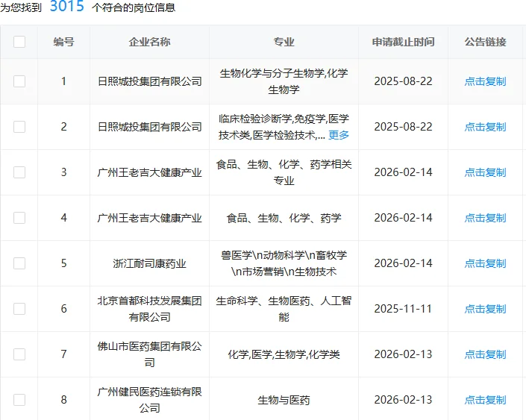Select the checkbox for row 3
Screen dimensions: 526x420
pyautogui.click(x=19, y=172)
